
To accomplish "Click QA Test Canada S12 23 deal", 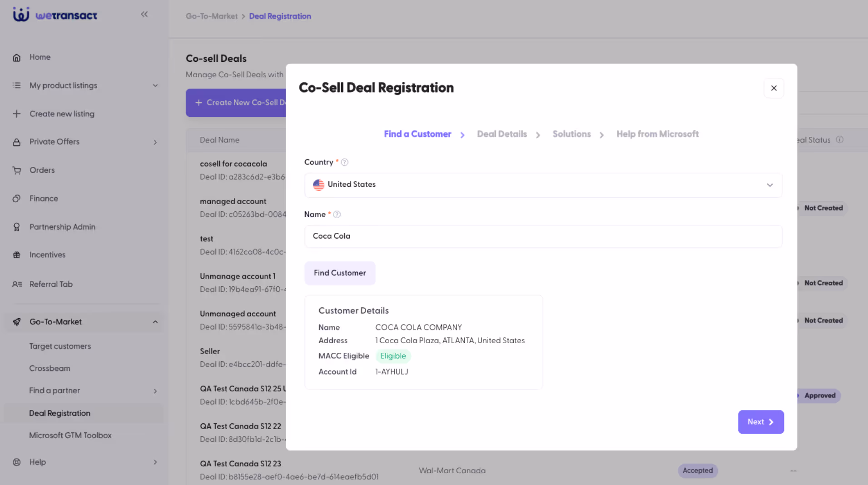I will (240, 464).
